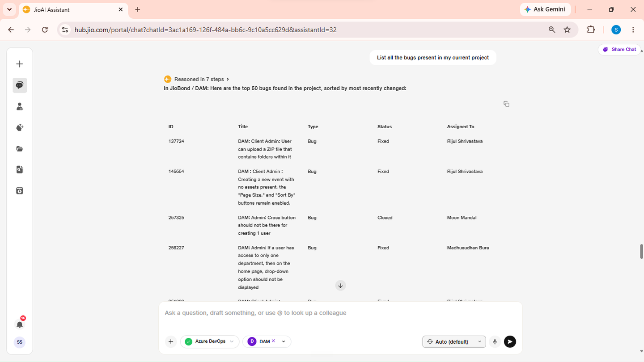Select bug ID 258227
644x362 pixels.
pos(176,248)
